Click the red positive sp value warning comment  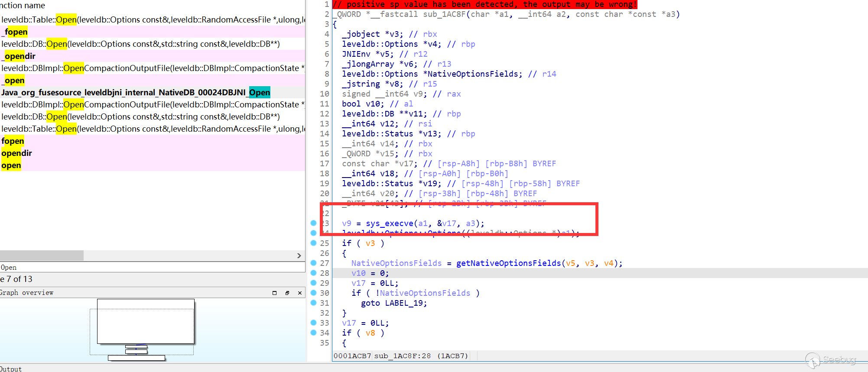484,4
